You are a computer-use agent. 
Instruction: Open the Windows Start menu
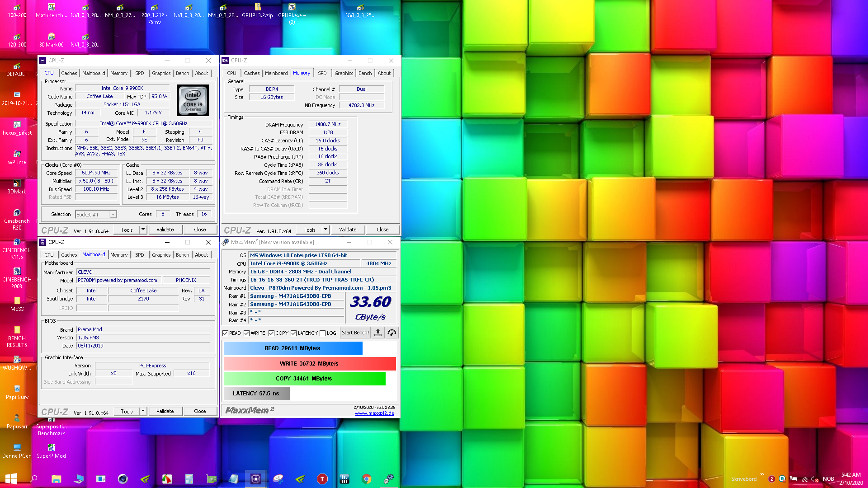pyautogui.click(x=11, y=479)
